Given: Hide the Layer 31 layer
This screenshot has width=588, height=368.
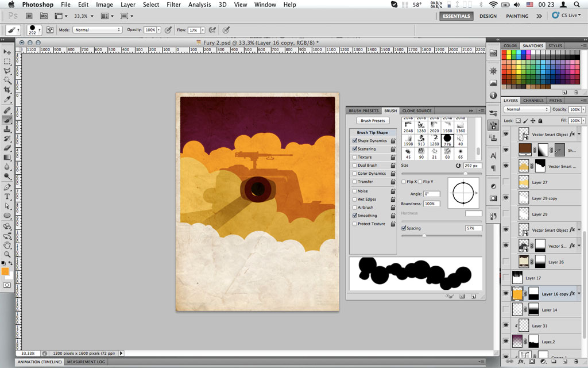Looking at the screenshot, I should click(x=506, y=325).
